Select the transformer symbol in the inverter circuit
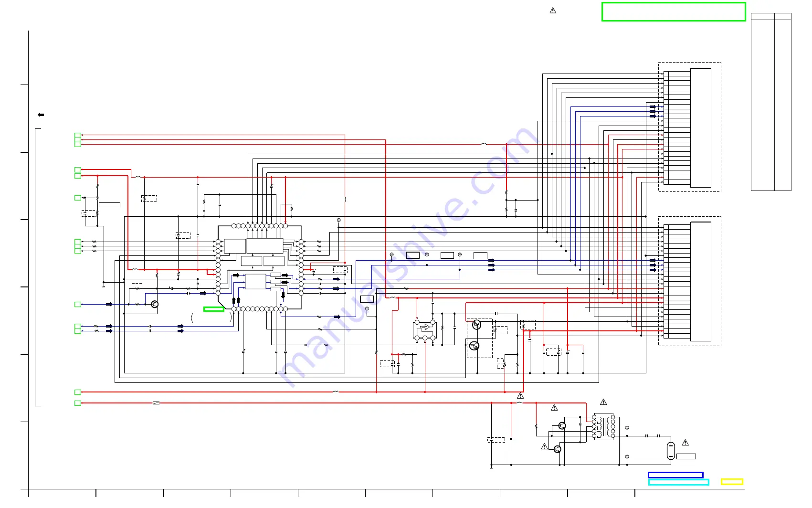812x508 pixels. (603, 426)
